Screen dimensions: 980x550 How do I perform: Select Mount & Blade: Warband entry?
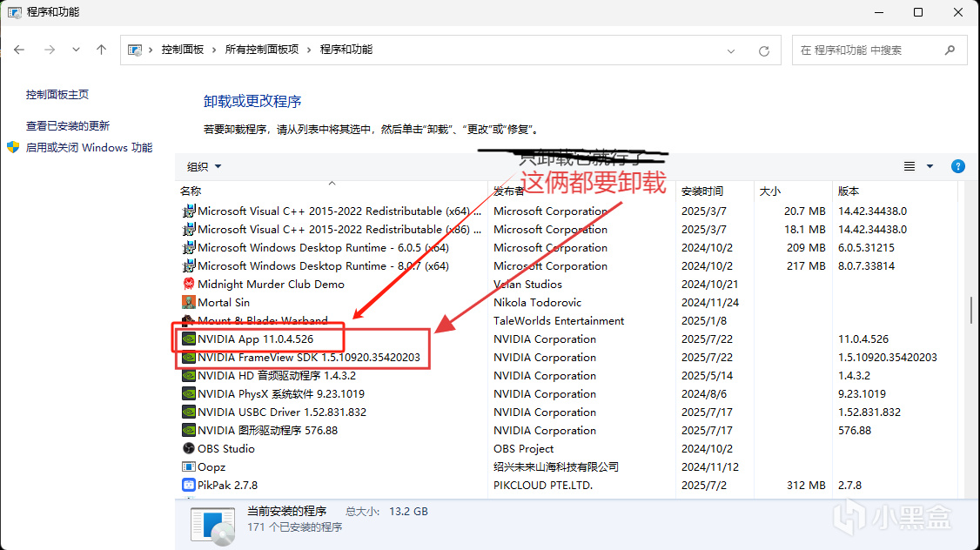[263, 320]
